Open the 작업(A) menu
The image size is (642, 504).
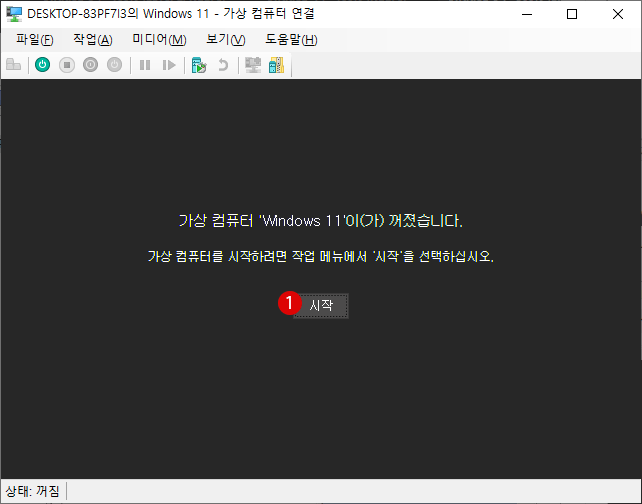93,39
